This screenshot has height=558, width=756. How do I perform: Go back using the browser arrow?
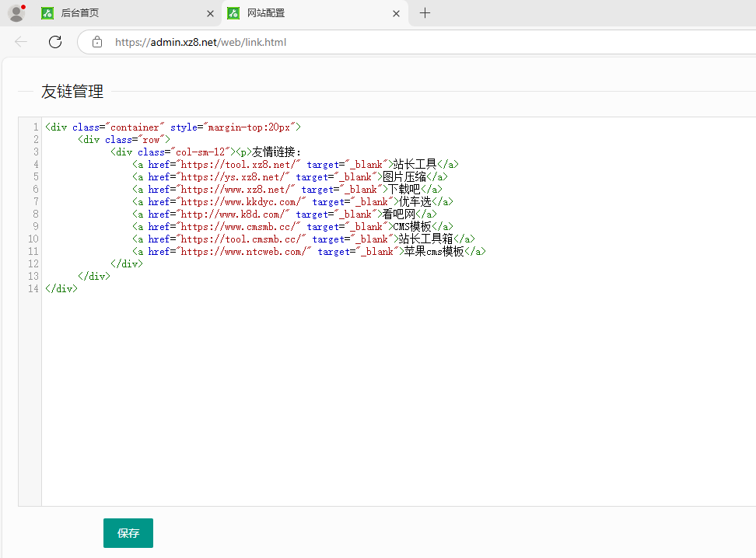[x=21, y=42]
